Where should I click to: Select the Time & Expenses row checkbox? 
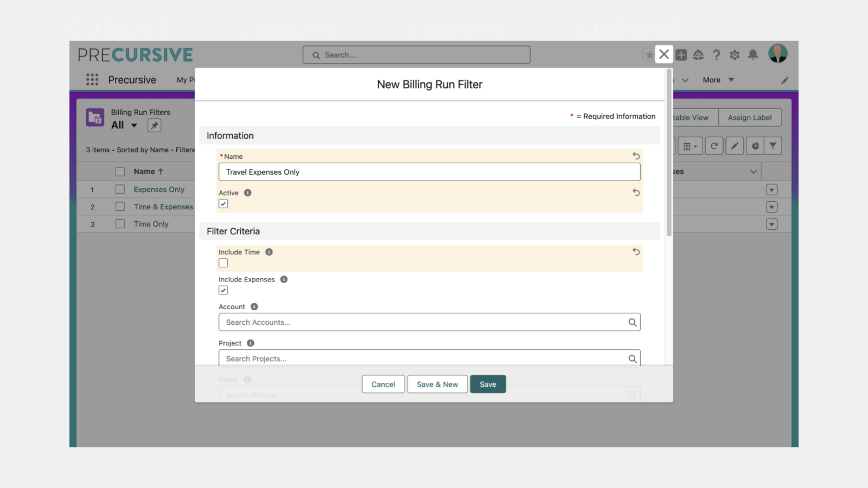pyautogui.click(x=120, y=207)
